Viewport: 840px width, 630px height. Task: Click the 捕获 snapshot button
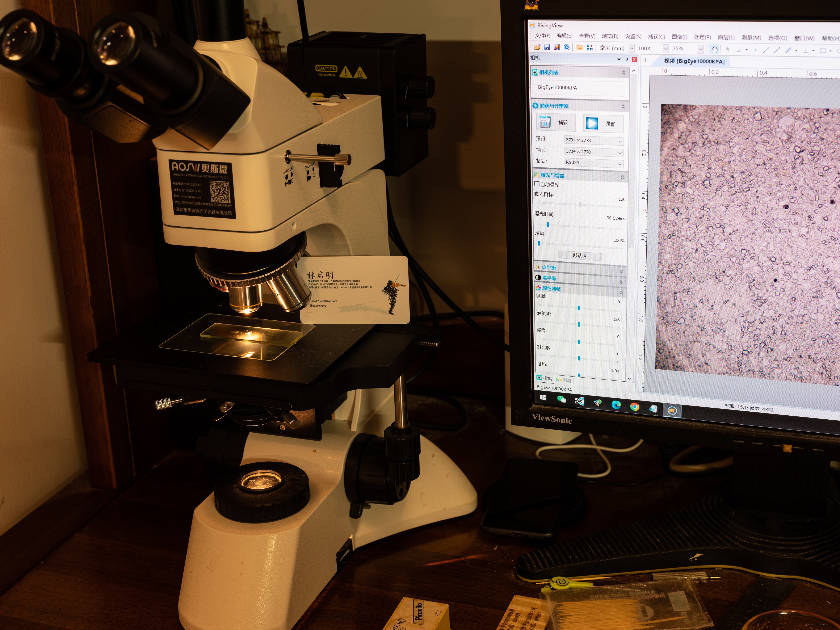coord(556,123)
